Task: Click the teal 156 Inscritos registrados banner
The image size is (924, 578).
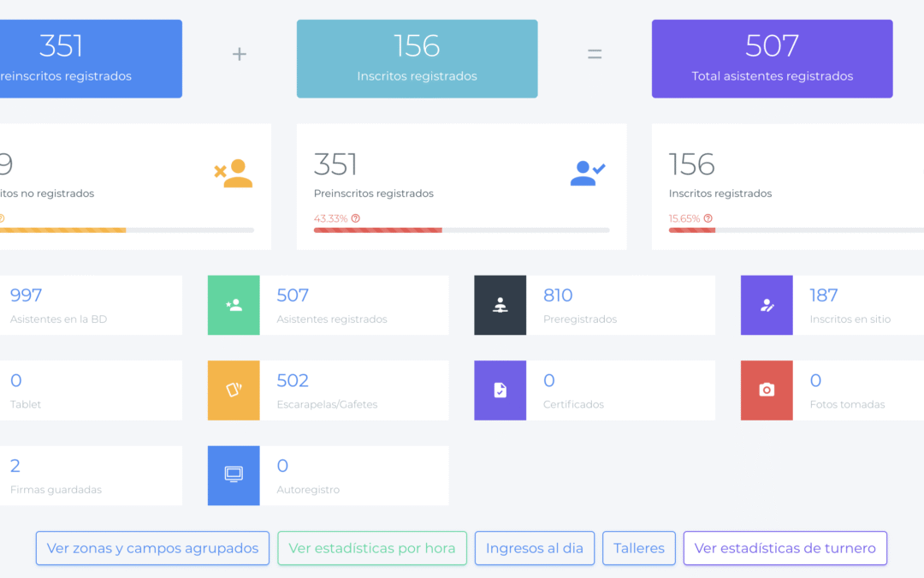Action: point(418,58)
